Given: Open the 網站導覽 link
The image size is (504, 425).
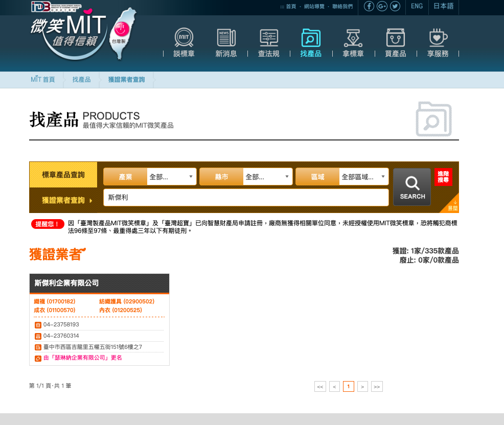Looking at the screenshot, I should [314, 7].
